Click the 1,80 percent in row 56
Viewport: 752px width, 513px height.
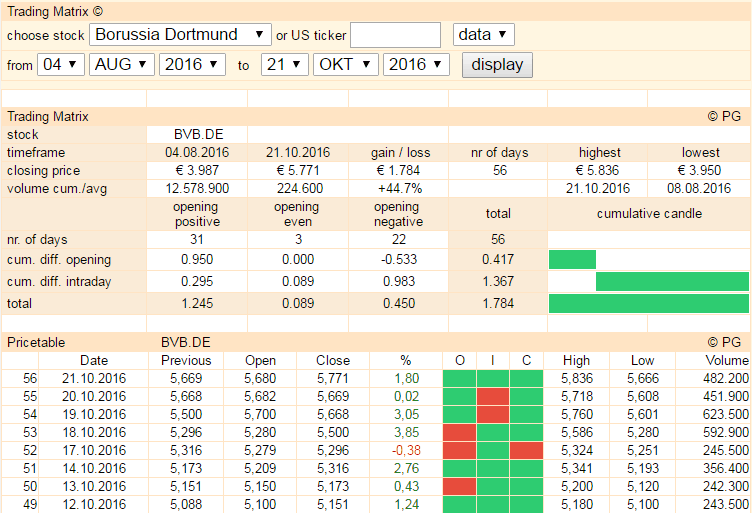pos(407,378)
